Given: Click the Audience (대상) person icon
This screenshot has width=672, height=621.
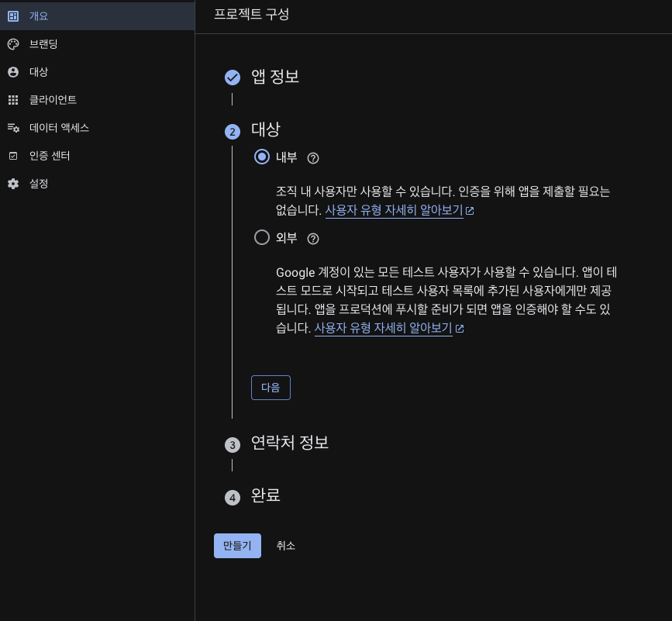Looking at the screenshot, I should pyautogui.click(x=12, y=72).
